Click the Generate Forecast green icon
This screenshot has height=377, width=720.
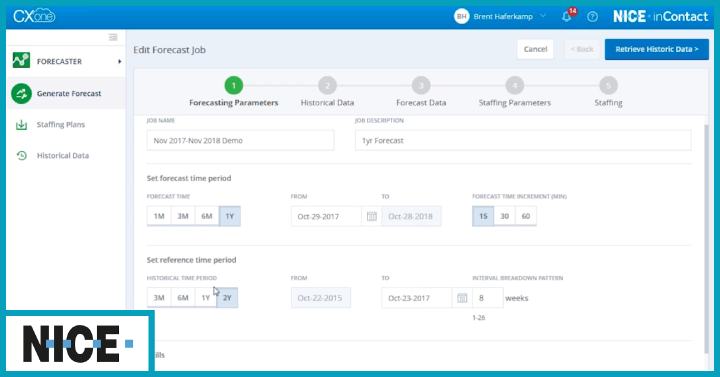point(21,93)
